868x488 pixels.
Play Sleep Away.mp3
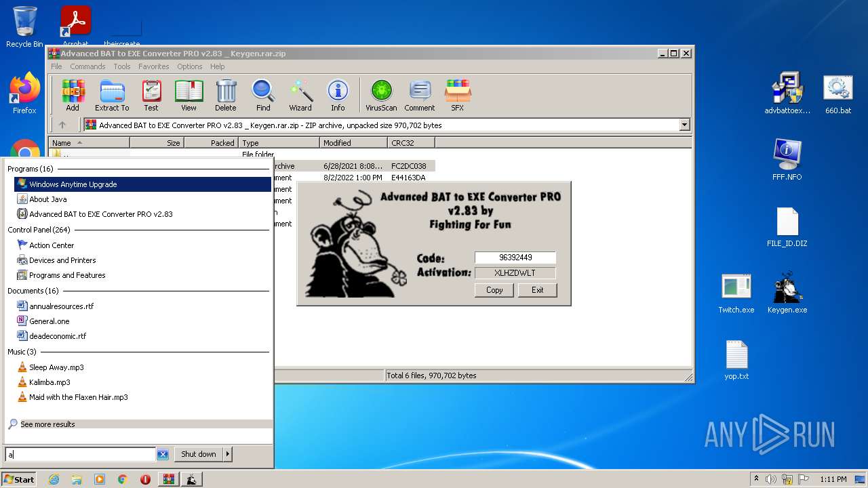142,367
